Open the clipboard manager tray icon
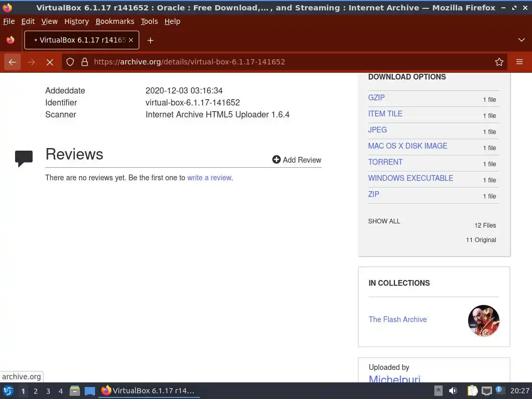 point(472,391)
